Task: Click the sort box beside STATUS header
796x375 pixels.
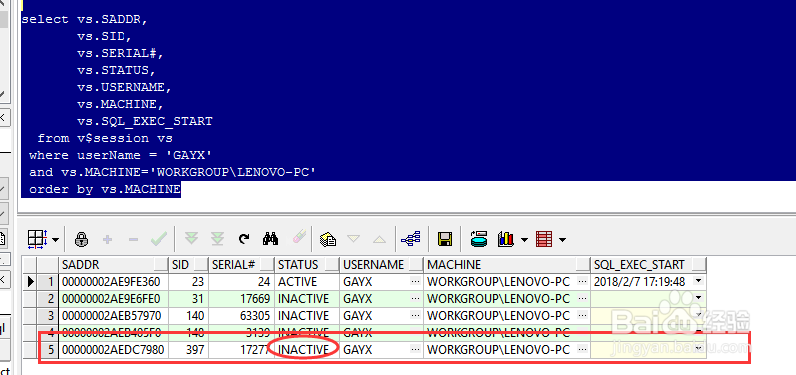Action: (x=332, y=264)
